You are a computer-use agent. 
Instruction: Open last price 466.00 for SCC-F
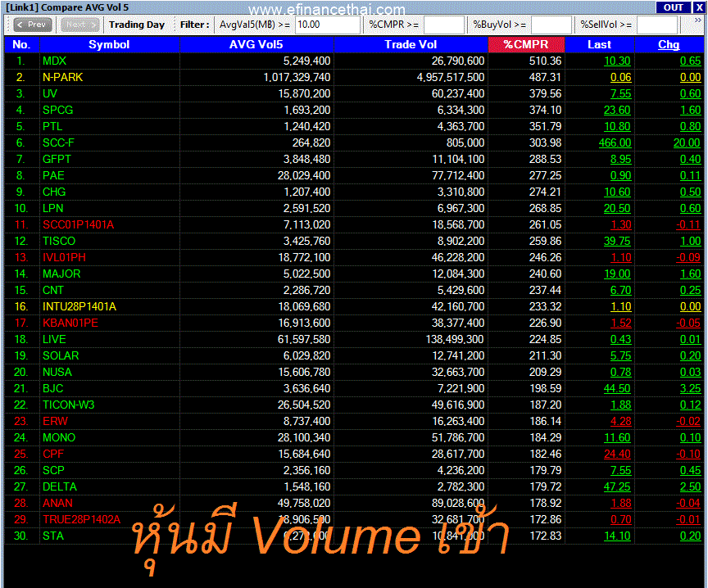(615, 142)
